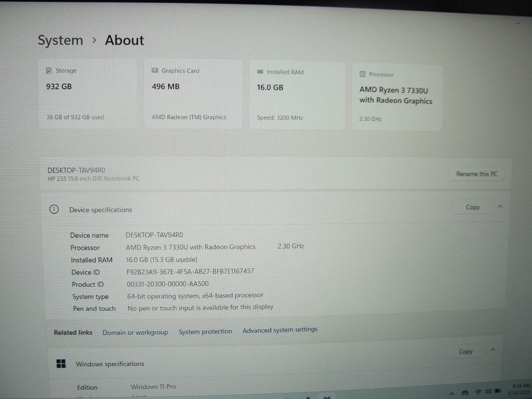The image size is (532, 399).
Task: Copy the device specifications
Action: [472, 207]
